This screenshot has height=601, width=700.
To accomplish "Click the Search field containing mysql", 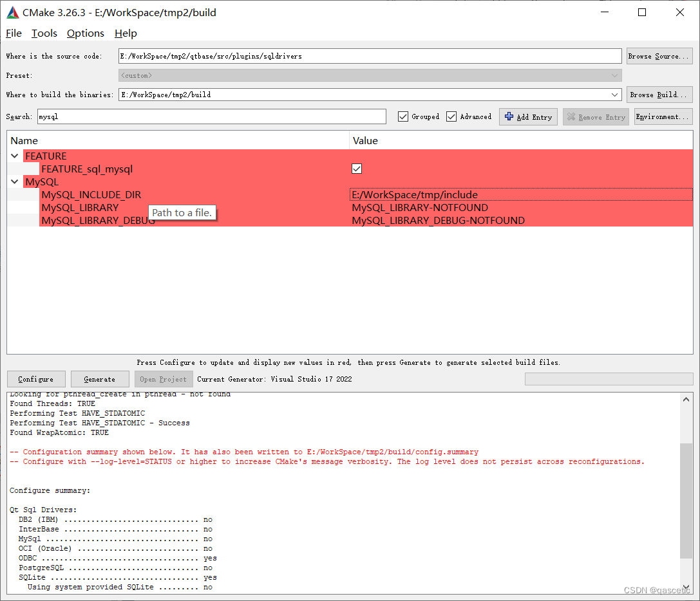I will pyautogui.click(x=212, y=116).
